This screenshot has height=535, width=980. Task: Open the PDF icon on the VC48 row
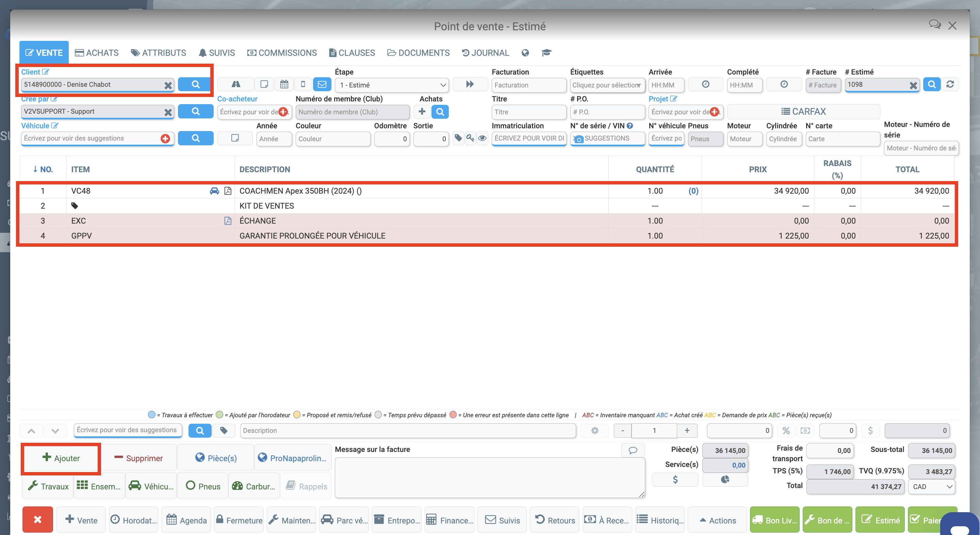(x=228, y=191)
